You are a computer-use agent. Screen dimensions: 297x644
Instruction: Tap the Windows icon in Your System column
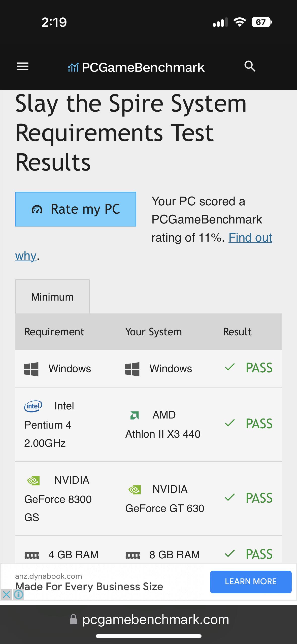coord(132,369)
